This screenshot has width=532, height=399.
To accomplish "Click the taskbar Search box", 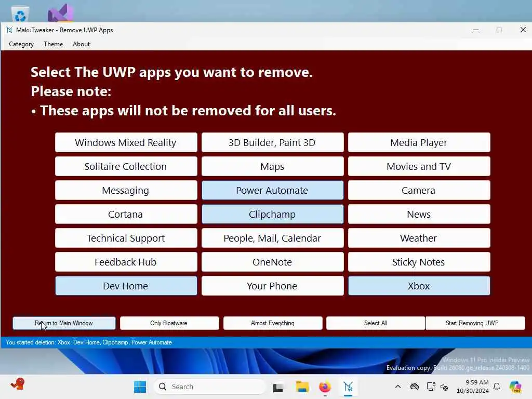I will coord(209,387).
